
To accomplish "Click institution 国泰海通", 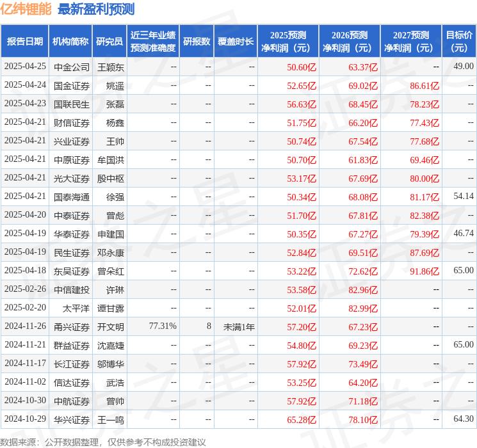I will [72, 197].
